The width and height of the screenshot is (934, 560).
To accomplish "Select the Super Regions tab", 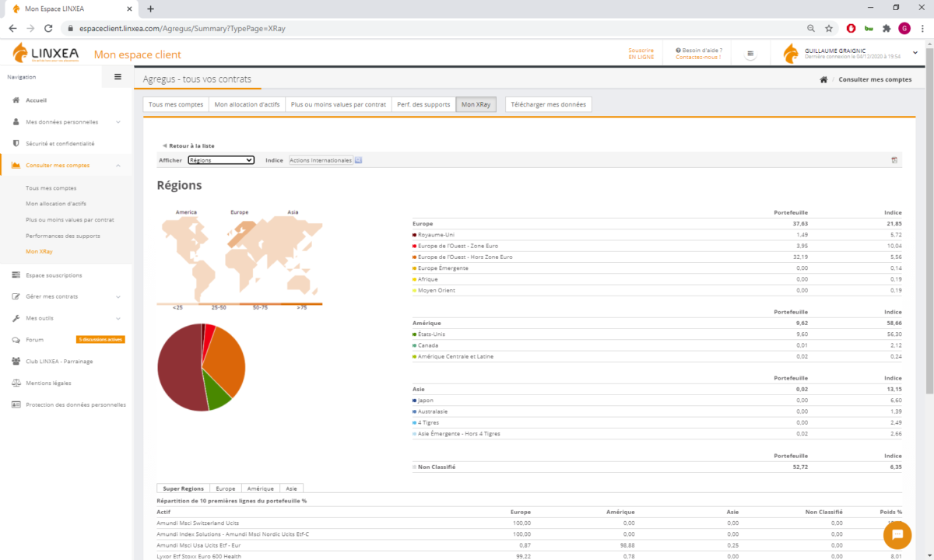I will click(183, 488).
